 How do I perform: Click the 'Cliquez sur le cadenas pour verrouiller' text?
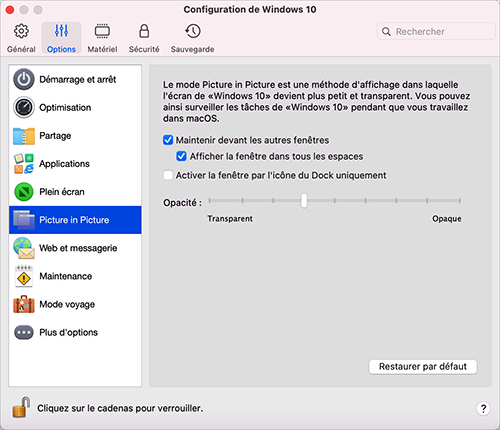(x=120, y=408)
